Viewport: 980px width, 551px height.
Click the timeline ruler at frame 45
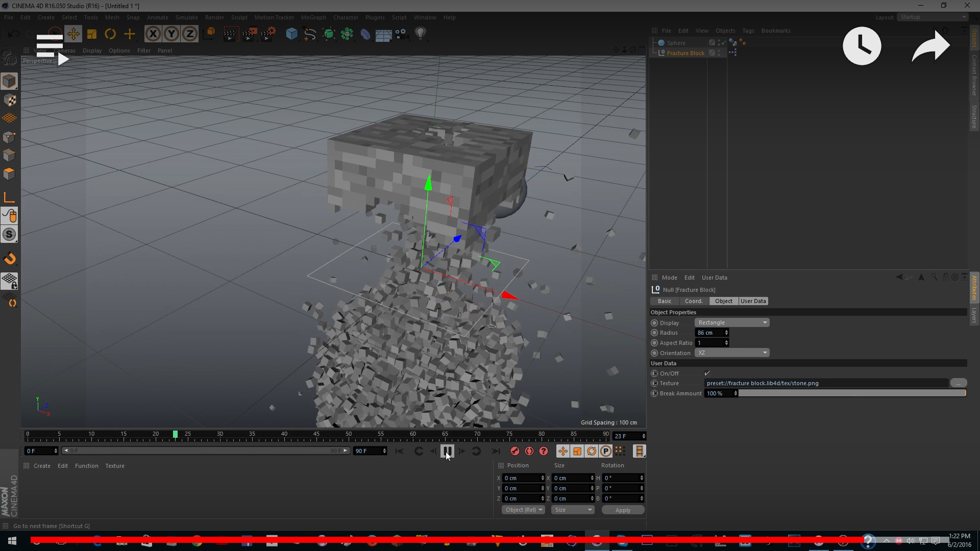point(316,435)
